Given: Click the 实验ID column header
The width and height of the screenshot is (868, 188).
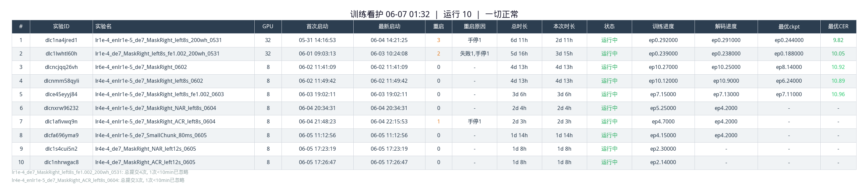Looking at the screenshot, I should (61, 26).
